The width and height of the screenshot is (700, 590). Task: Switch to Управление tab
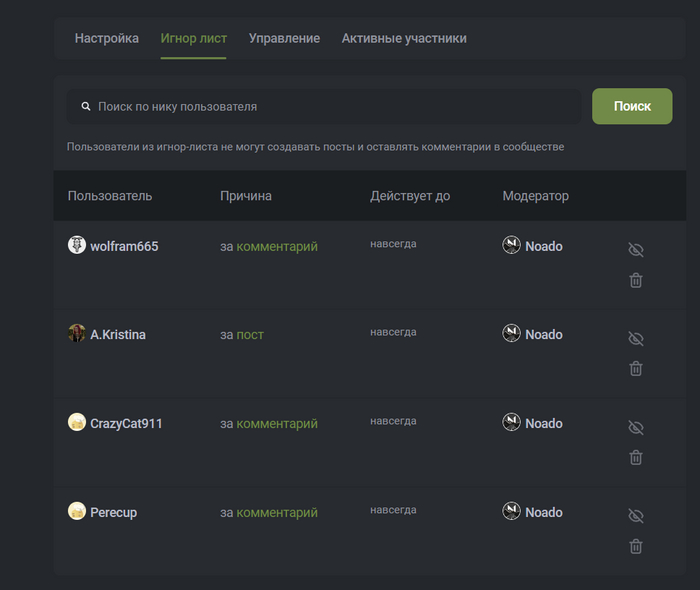284,39
